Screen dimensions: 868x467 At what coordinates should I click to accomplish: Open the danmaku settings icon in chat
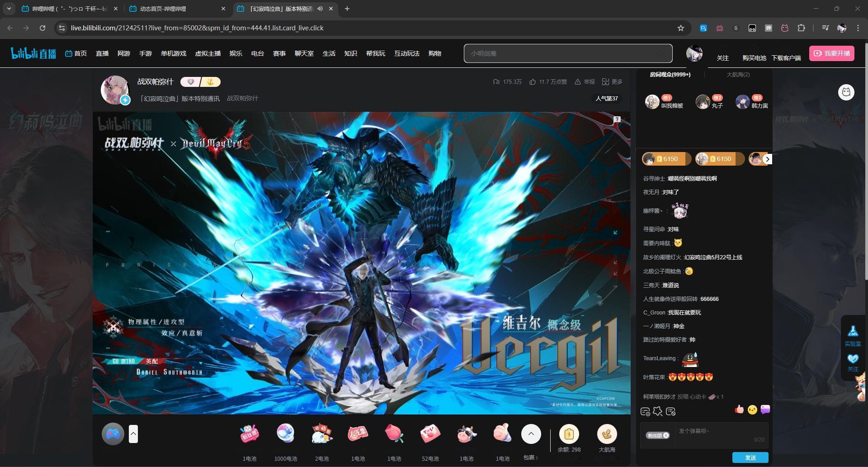click(x=646, y=412)
